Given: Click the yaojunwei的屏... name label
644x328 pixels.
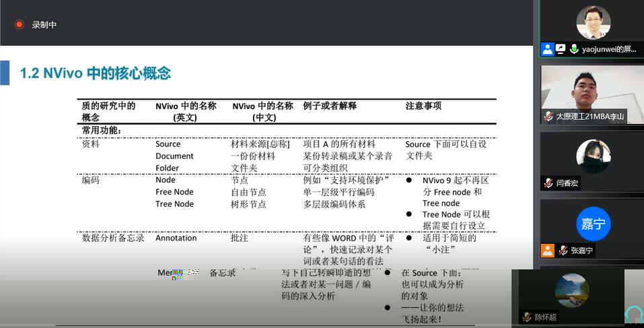Looking at the screenshot, I should point(609,49).
